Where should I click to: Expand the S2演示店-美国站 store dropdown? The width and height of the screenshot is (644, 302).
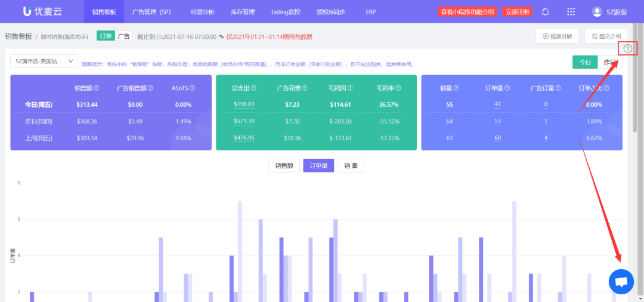pyautogui.click(x=44, y=61)
